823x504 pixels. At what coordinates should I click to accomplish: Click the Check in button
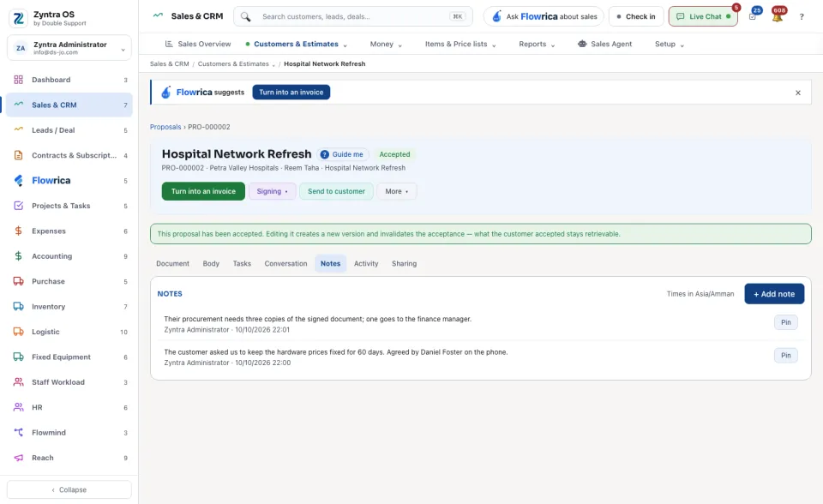[x=635, y=17]
